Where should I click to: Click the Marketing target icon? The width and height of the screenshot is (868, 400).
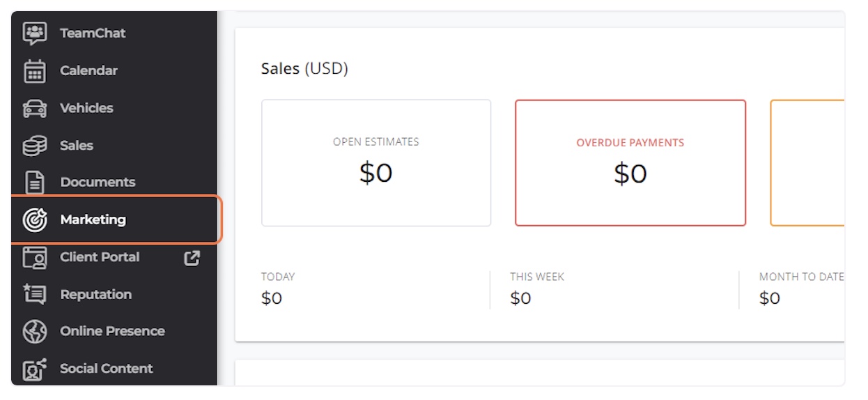[x=35, y=220]
